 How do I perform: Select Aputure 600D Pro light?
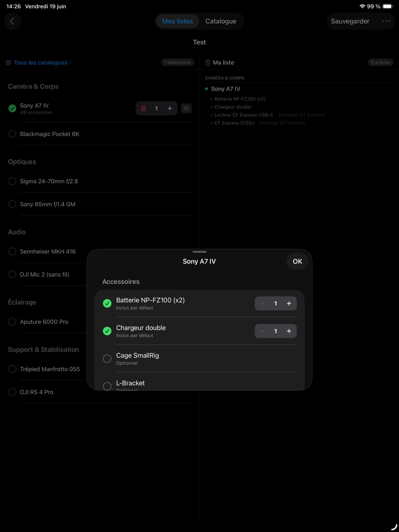coord(12,322)
